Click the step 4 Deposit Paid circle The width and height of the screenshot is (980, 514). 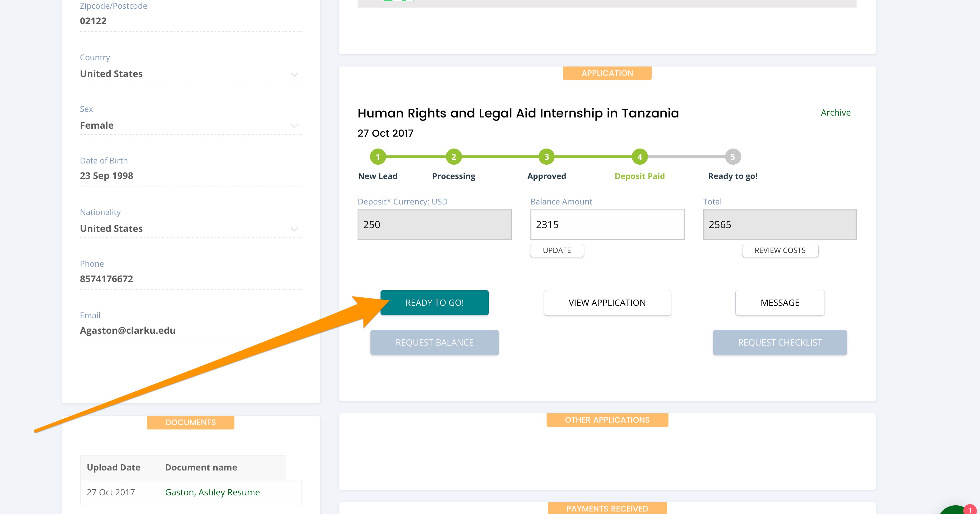tap(640, 157)
